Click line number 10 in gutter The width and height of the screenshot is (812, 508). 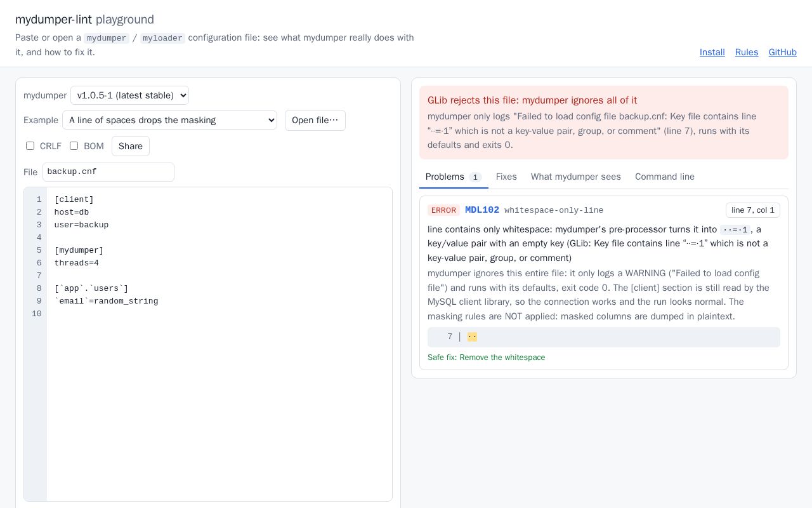(36, 314)
